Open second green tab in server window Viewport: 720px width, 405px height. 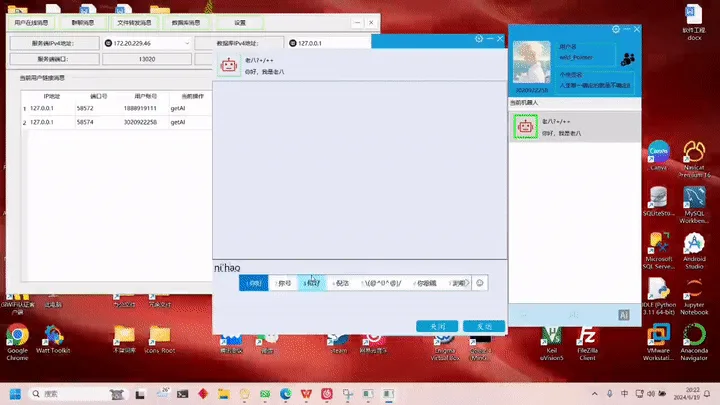[x=83, y=22]
